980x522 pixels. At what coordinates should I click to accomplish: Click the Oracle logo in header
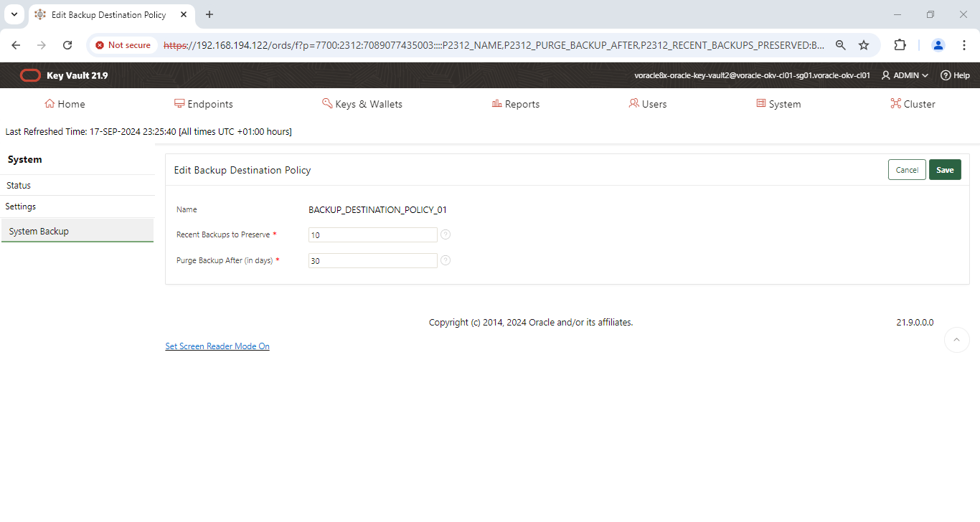click(30, 75)
